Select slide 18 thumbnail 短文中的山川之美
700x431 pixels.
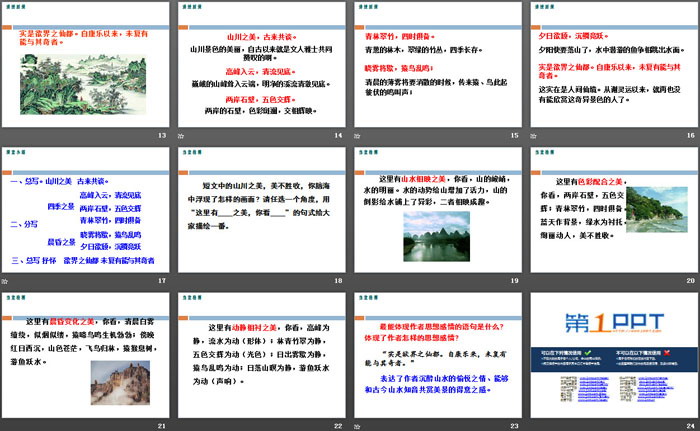click(262, 210)
